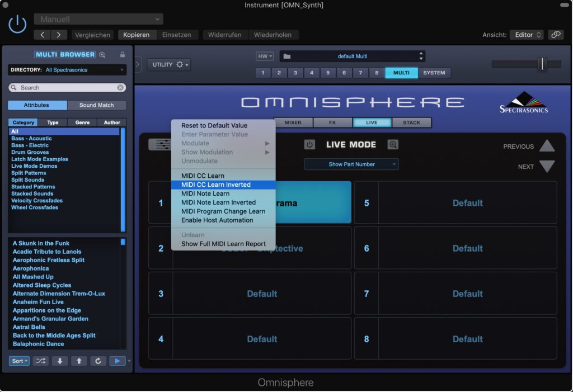The height and width of the screenshot is (392, 573).
Task: Open the Manuell preset dropdown
Action: coord(98,19)
